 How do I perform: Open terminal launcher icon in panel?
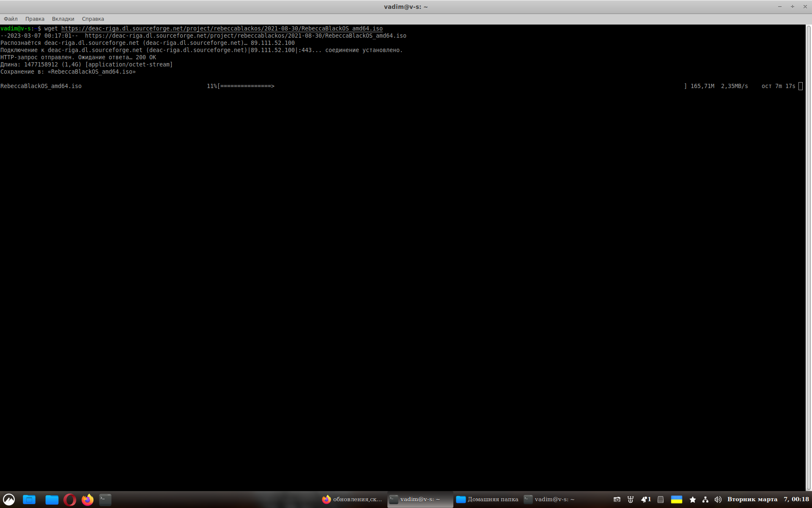105,500
